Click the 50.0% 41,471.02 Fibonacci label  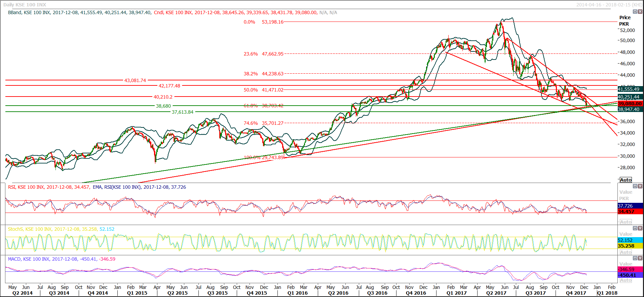(264, 90)
